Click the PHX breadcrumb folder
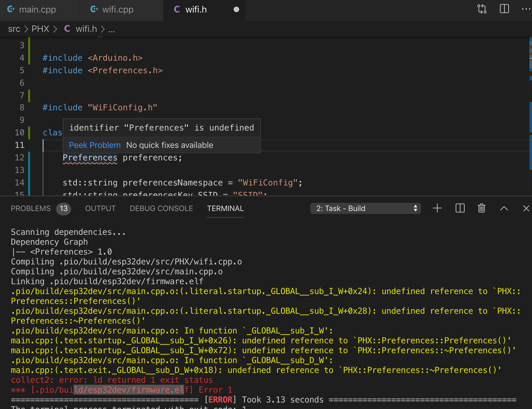This screenshot has height=409, width=532. pos(40,29)
